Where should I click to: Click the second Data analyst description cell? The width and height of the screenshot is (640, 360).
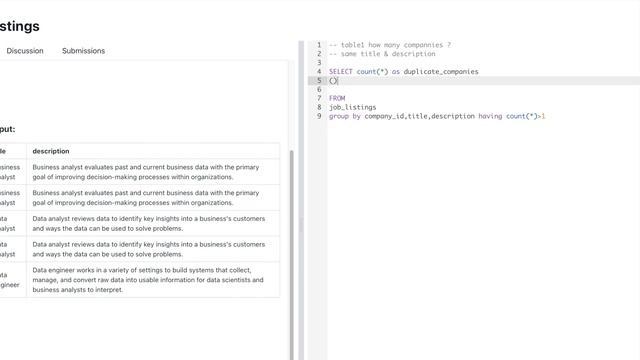(153, 249)
